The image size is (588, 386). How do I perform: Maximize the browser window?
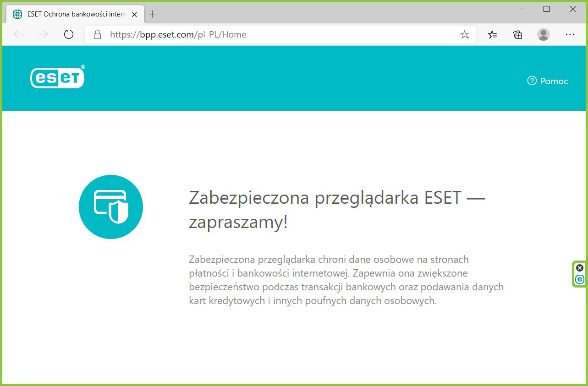point(546,9)
